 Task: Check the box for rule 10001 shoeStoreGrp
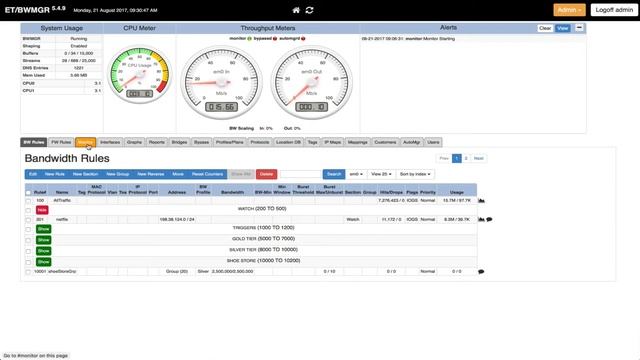[x=28, y=272]
